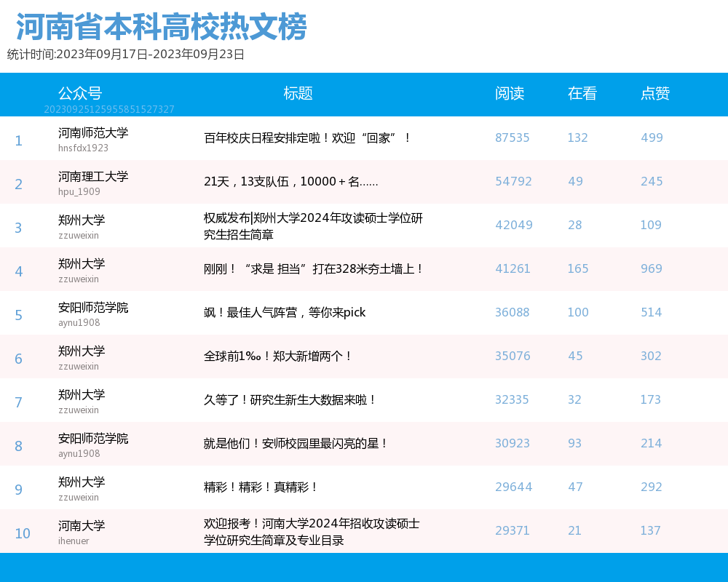Screen dimensions: 728x582
Task: Click account ID hnsfdx1923
Action: (x=83, y=148)
